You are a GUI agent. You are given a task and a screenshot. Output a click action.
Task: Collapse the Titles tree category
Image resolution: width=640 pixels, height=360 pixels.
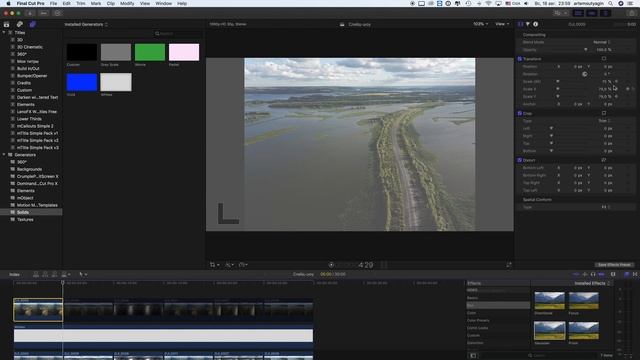pos(4,33)
